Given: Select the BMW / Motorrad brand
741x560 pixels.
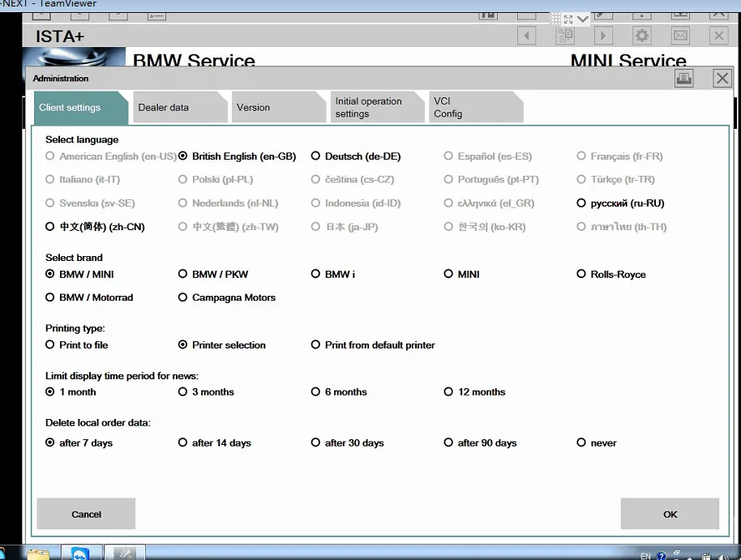Looking at the screenshot, I should 89,297.
